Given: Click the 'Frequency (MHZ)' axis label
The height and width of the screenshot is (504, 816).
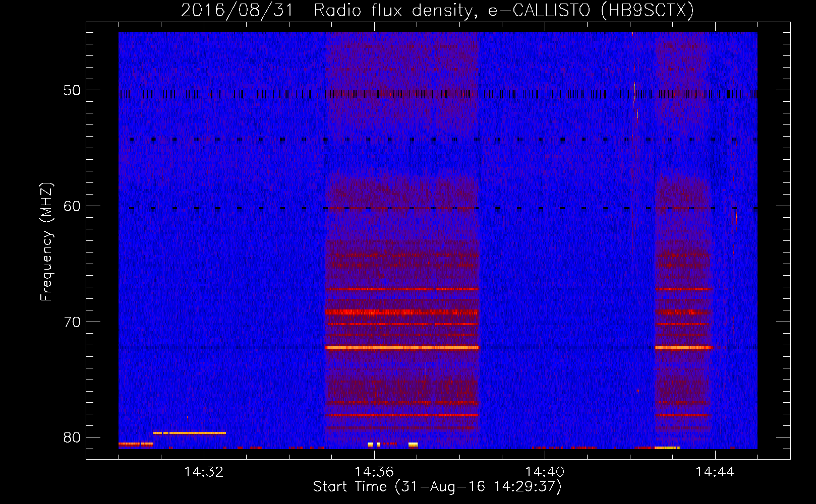Looking at the screenshot, I should [46, 242].
